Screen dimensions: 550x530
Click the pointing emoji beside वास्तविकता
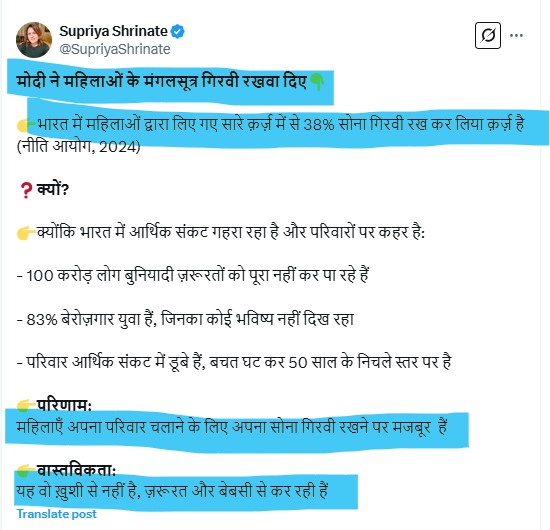[26, 470]
